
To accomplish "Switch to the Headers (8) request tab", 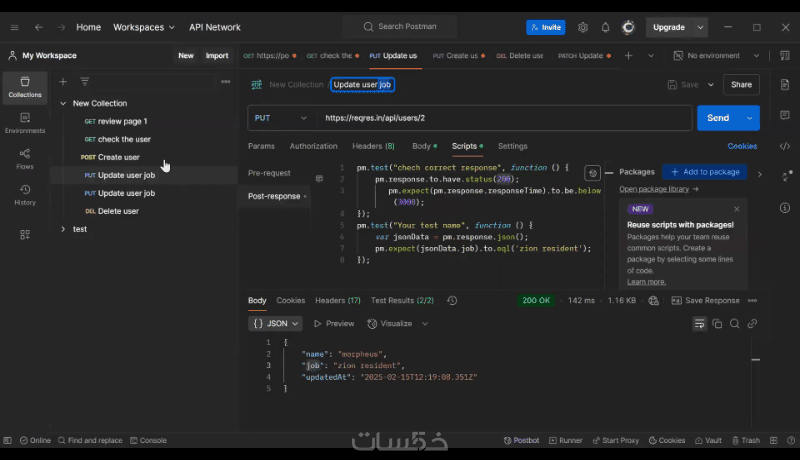I will tap(373, 146).
